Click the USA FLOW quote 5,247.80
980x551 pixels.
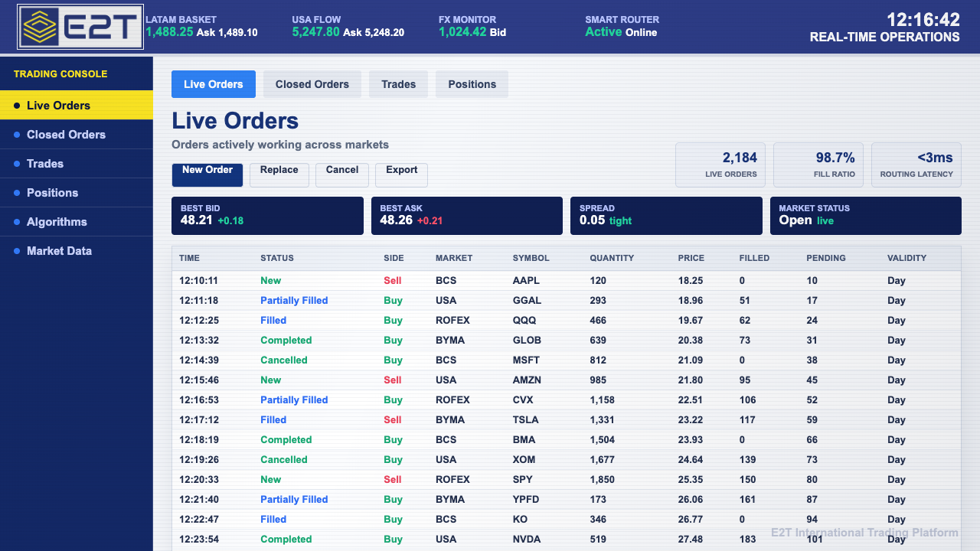click(315, 32)
